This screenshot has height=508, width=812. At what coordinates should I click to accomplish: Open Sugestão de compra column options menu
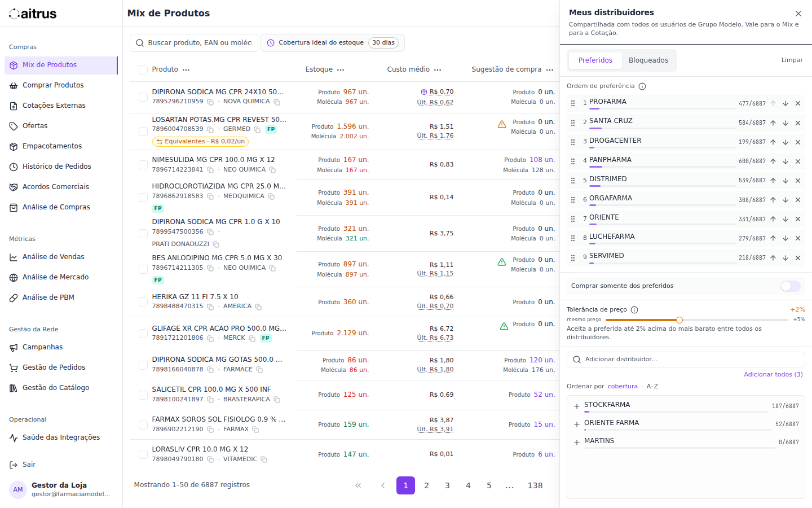pyautogui.click(x=550, y=70)
